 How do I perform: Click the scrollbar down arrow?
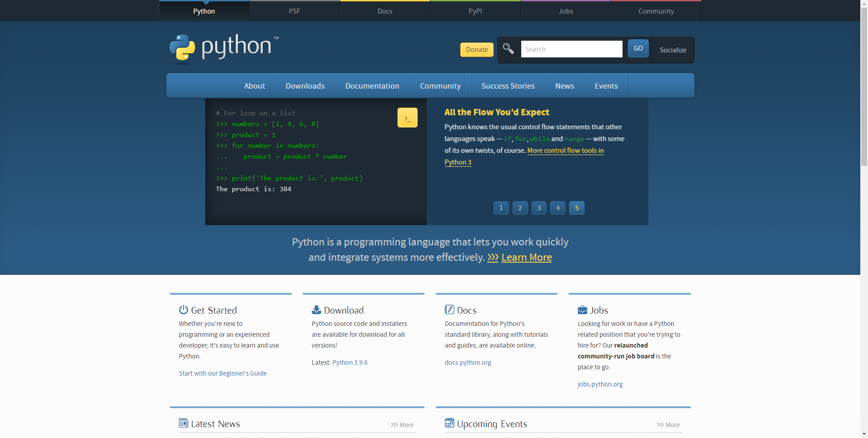864,434
